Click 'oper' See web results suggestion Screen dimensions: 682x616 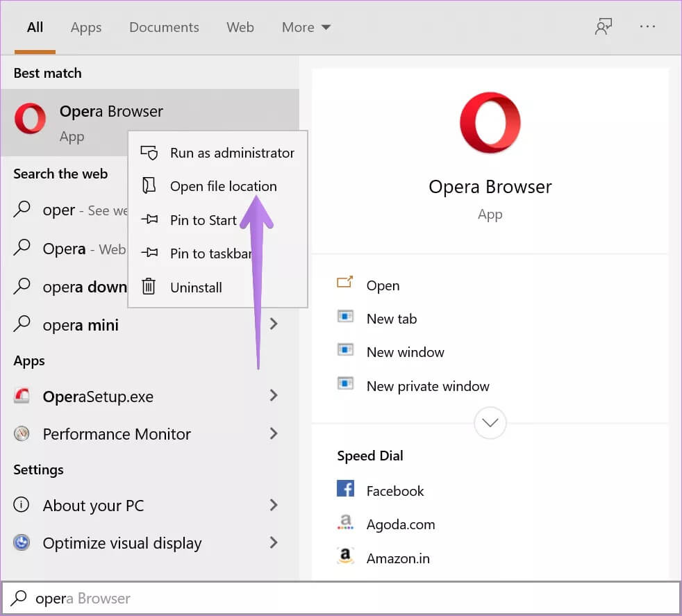[x=85, y=210]
